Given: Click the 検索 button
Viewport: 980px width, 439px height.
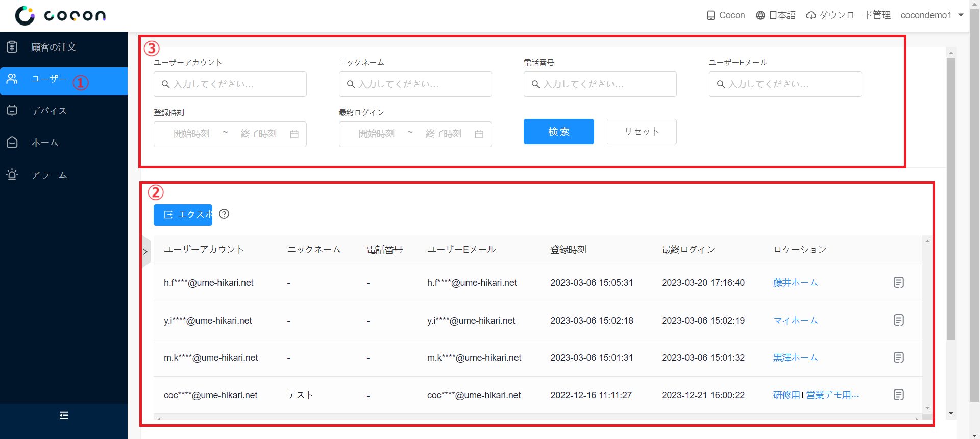Looking at the screenshot, I should coord(559,132).
